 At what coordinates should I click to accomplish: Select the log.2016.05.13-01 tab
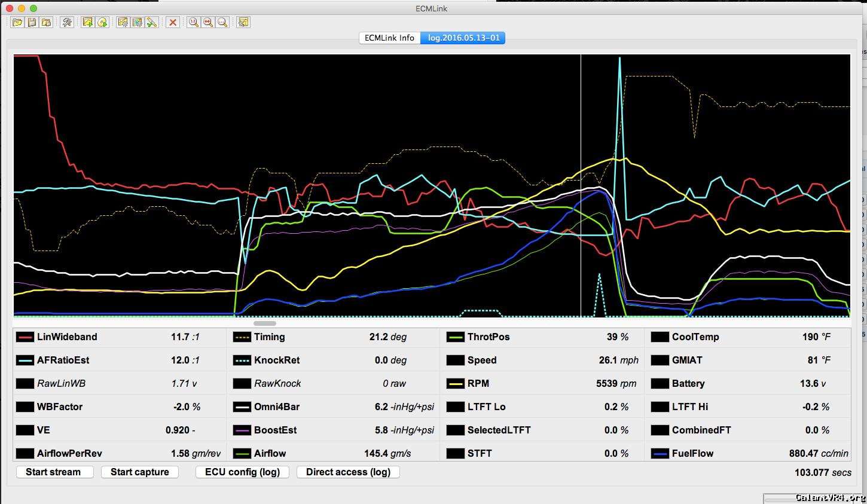coord(463,38)
